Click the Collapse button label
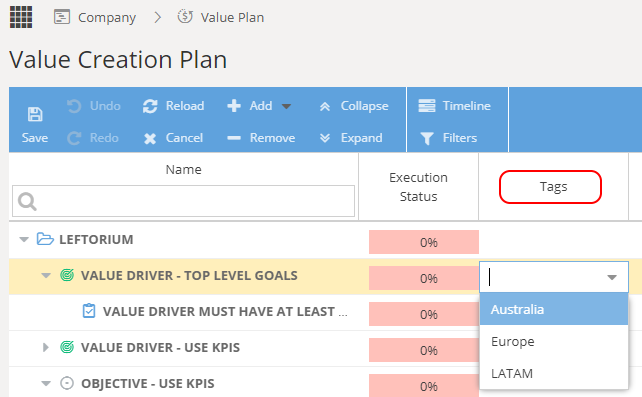The image size is (642, 397). tap(364, 106)
